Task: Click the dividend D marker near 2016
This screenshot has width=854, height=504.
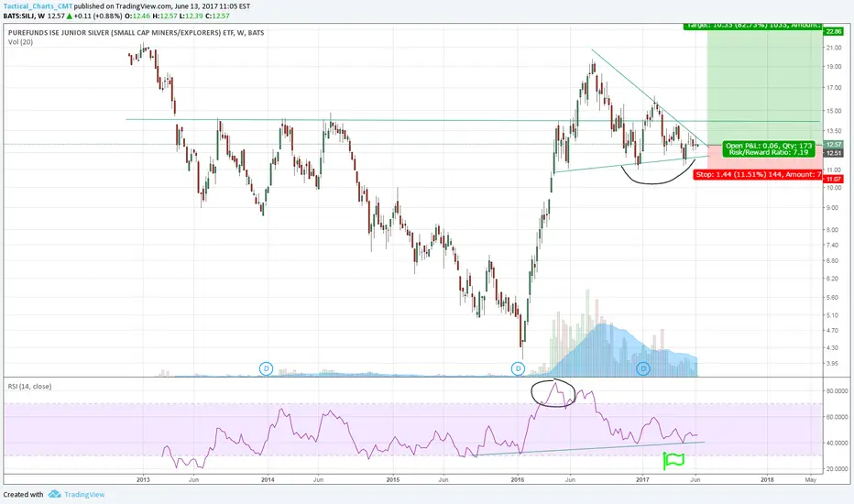Action: [518, 369]
